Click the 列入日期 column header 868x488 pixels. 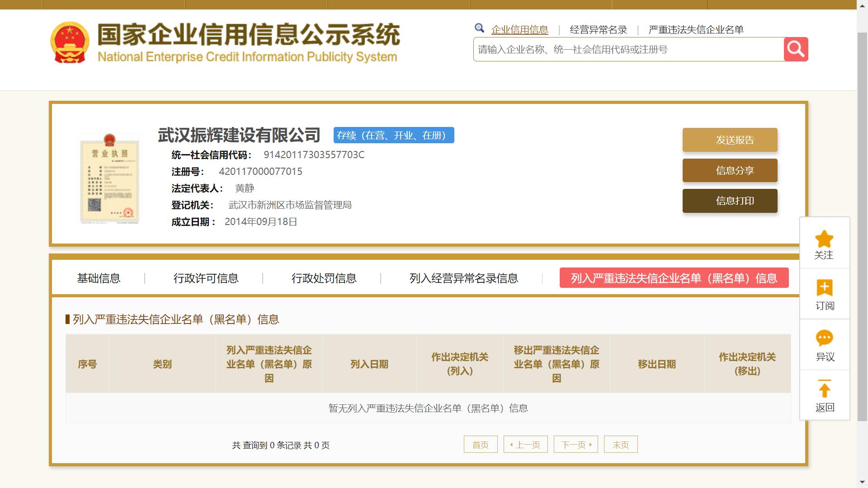pyautogui.click(x=369, y=364)
